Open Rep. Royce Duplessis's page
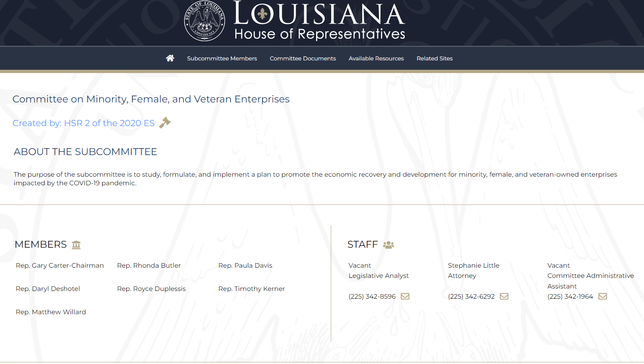 pyautogui.click(x=152, y=289)
